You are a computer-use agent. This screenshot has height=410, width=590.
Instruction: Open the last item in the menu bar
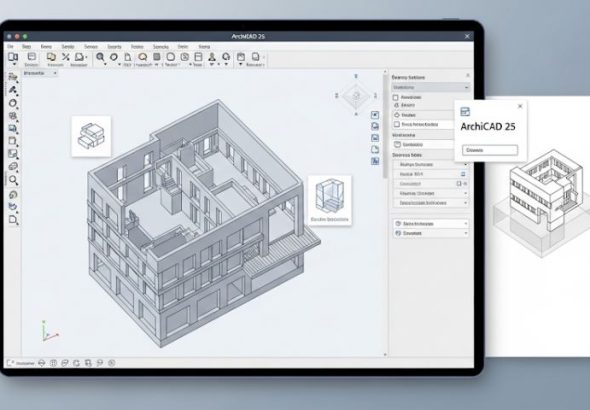pyautogui.click(x=204, y=47)
